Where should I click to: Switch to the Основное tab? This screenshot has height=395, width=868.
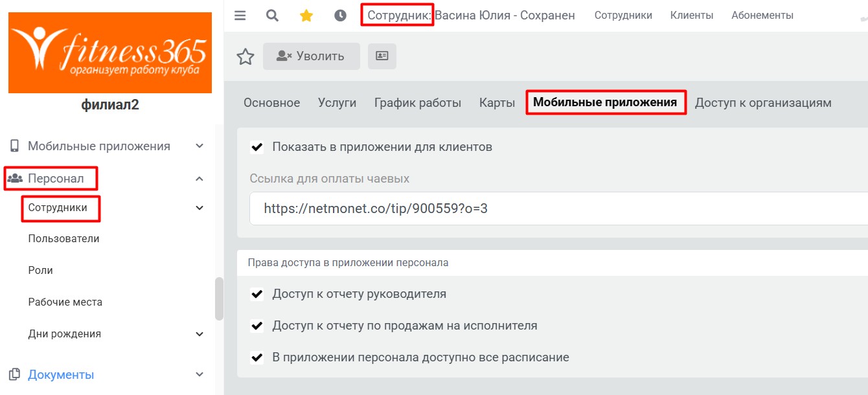[x=271, y=102]
